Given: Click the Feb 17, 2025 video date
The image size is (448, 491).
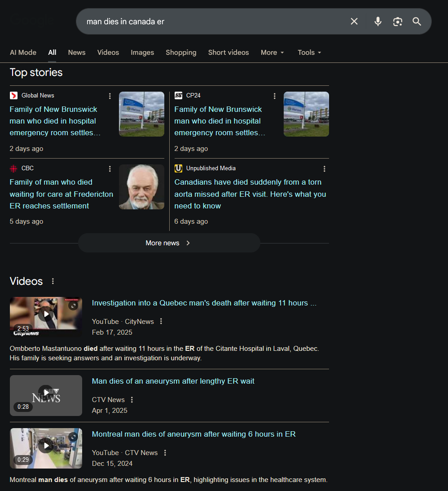Looking at the screenshot, I should click(112, 332).
